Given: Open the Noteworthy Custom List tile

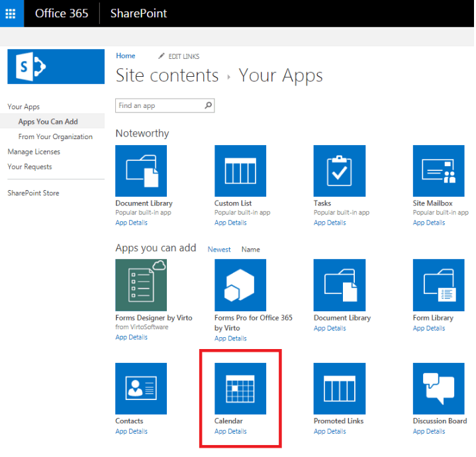Looking at the screenshot, I should pyautogui.click(x=240, y=171).
